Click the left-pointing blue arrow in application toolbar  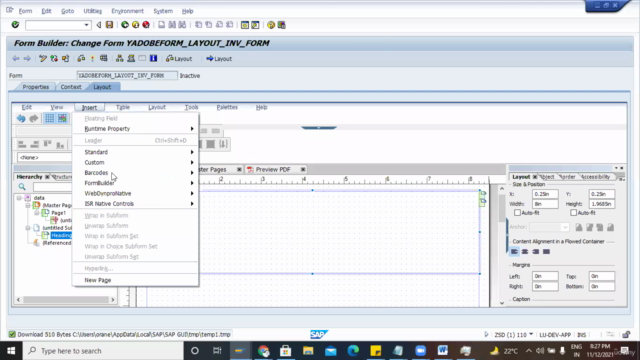tap(16, 58)
